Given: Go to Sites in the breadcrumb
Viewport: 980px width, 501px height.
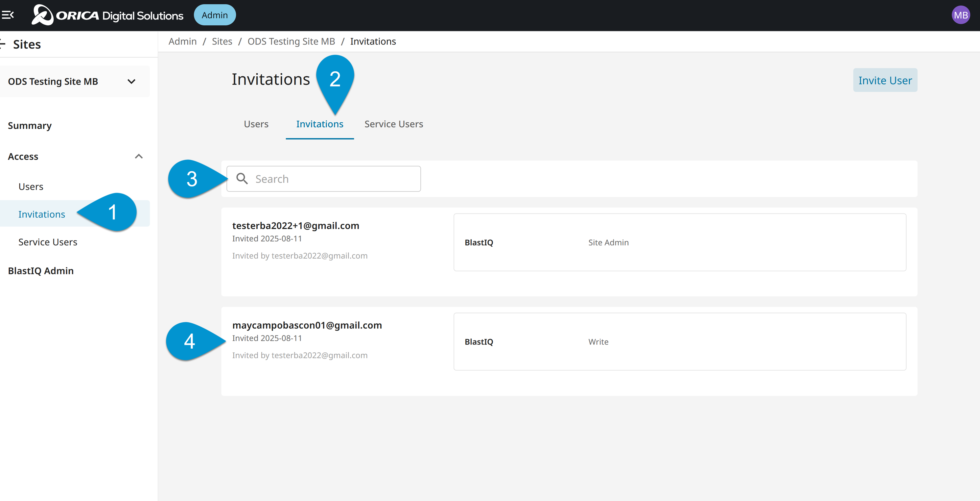Looking at the screenshot, I should click(x=222, y=41).
